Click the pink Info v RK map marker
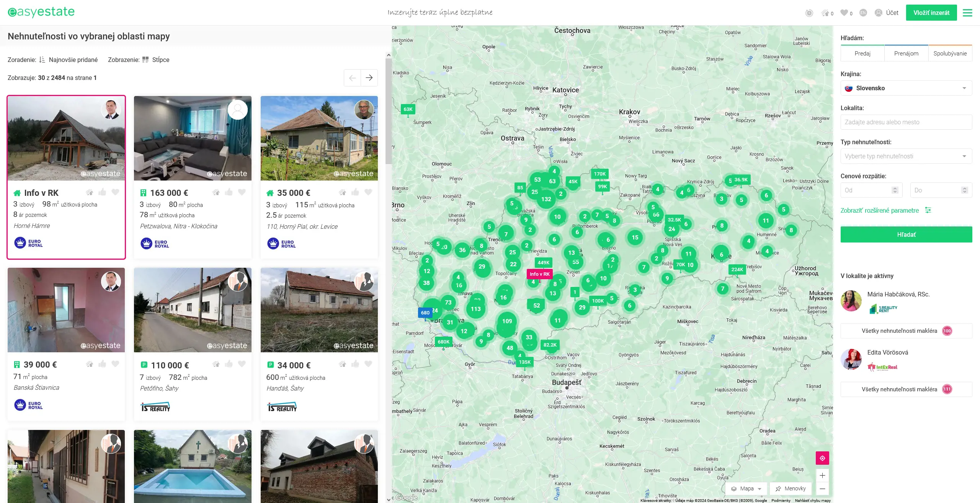Screen dimensions: 980x503 539,274
